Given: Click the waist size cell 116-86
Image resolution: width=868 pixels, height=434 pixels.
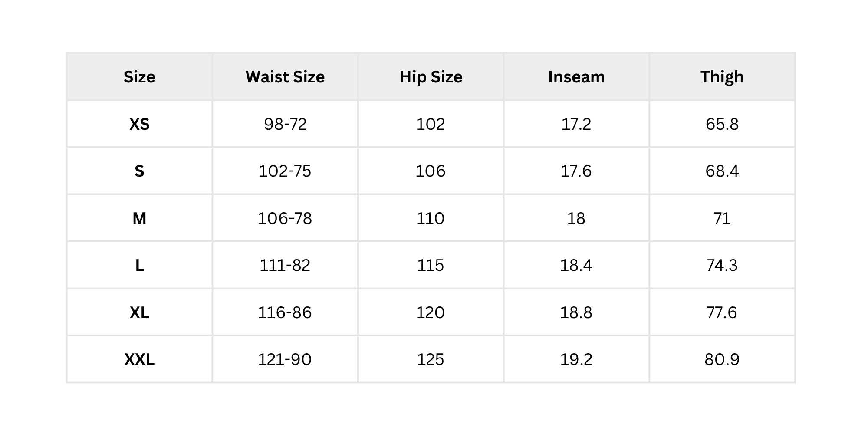Looking at the screenshot, I should (x=285, y=312).
